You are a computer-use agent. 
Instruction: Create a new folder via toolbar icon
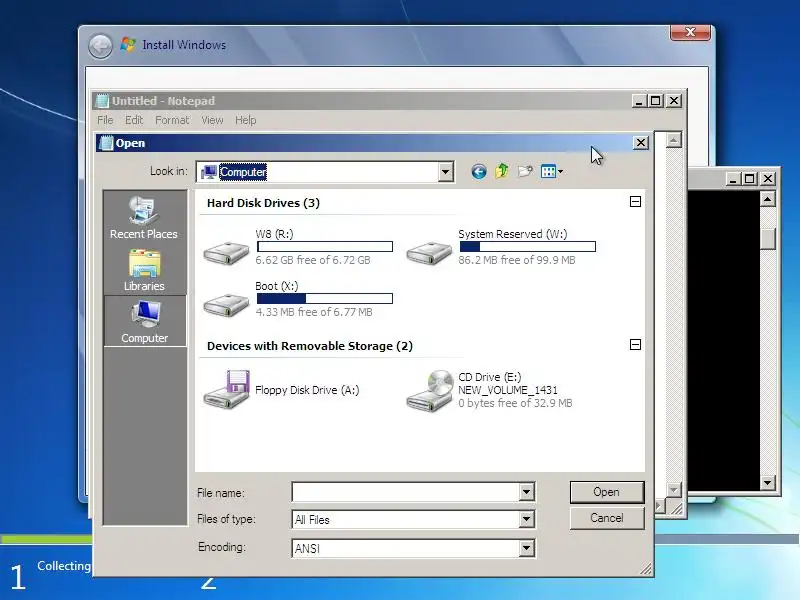click(x=525, y=171)
